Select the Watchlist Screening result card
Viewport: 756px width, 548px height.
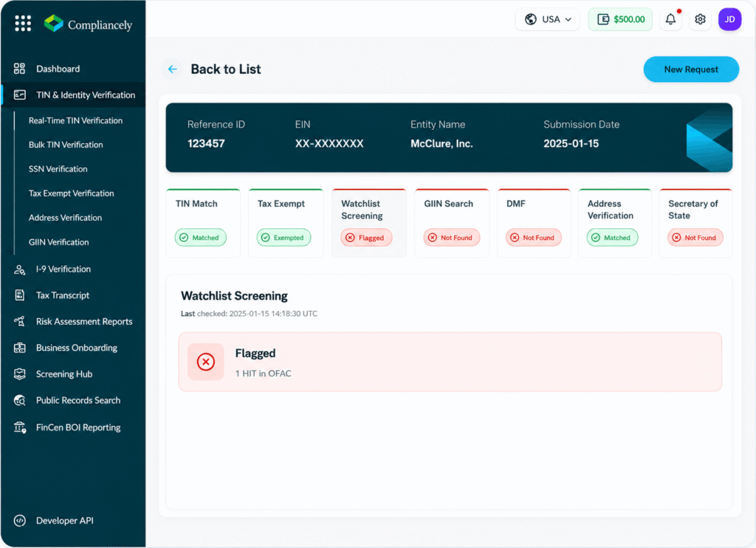click(x=369, y=223)
